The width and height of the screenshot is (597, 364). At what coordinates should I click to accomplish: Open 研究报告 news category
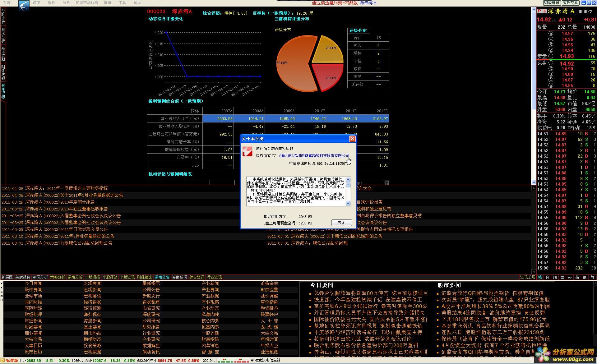tap(151, 327)
